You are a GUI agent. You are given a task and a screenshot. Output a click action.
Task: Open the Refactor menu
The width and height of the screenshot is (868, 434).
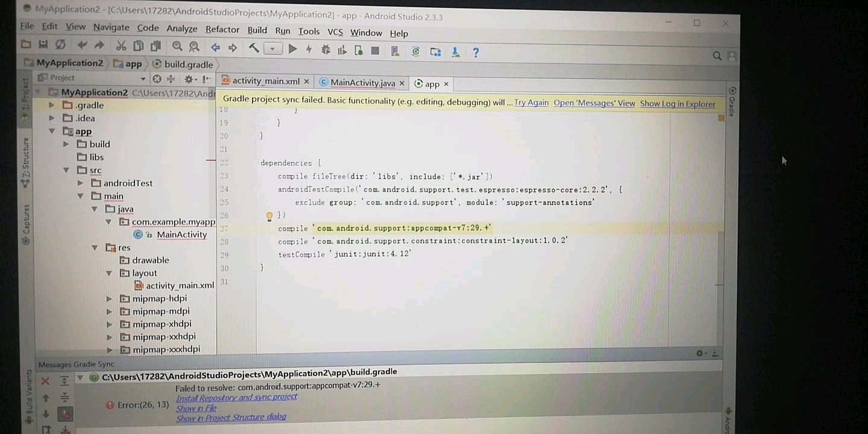coord(222,29)
